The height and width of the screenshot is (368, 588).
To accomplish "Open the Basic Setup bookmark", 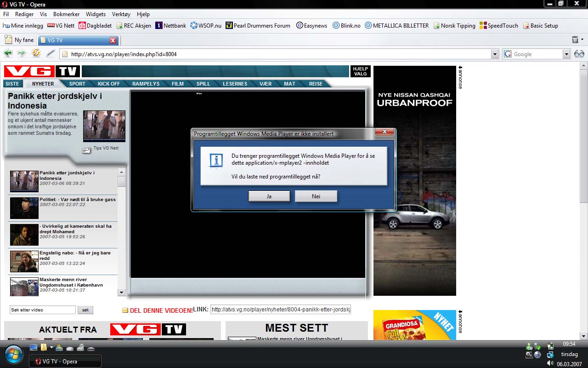I will coord(540,26).
